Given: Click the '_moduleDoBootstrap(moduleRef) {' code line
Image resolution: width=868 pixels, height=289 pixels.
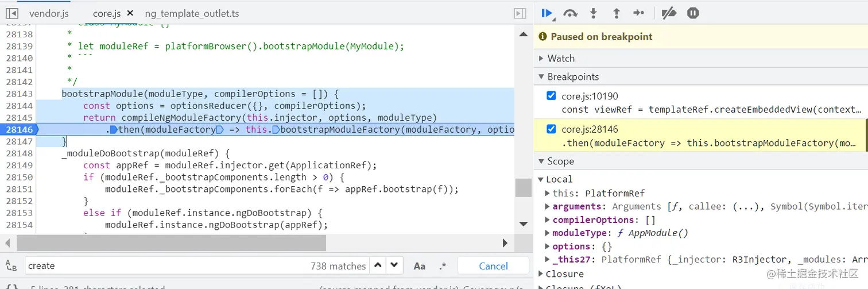Looking at the screenshot, I should 145,153.
